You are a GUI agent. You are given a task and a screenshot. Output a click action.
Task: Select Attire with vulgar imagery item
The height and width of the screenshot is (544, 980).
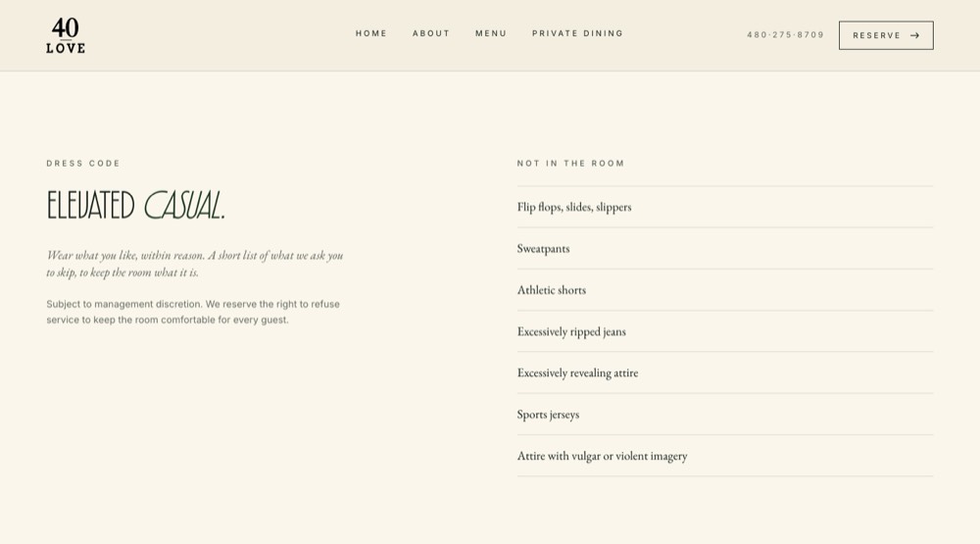pyautogui.click(x=725, y=456)
